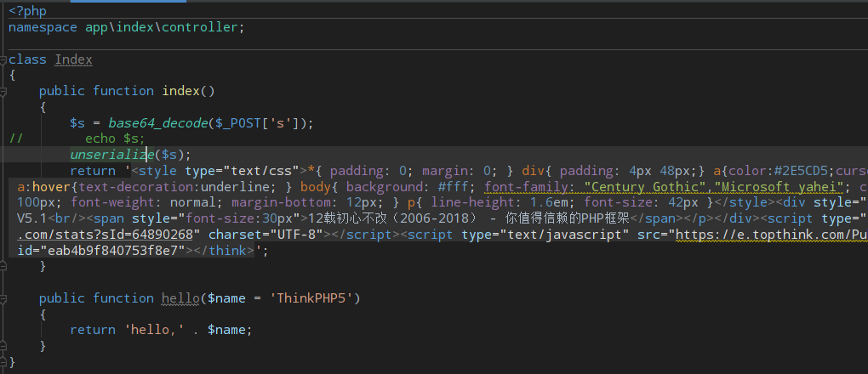Select the class name Index

pyautogui.click(x=73, y=59)
